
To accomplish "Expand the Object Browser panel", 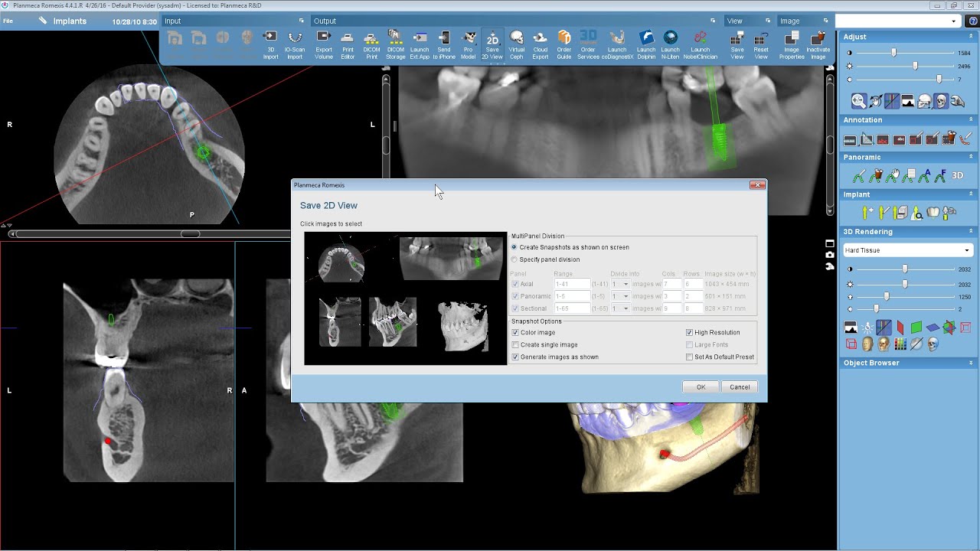I will [971, 363].
